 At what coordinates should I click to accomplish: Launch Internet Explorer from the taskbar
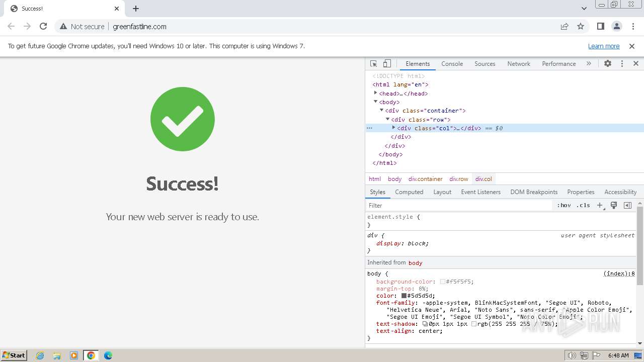(40, 355)
